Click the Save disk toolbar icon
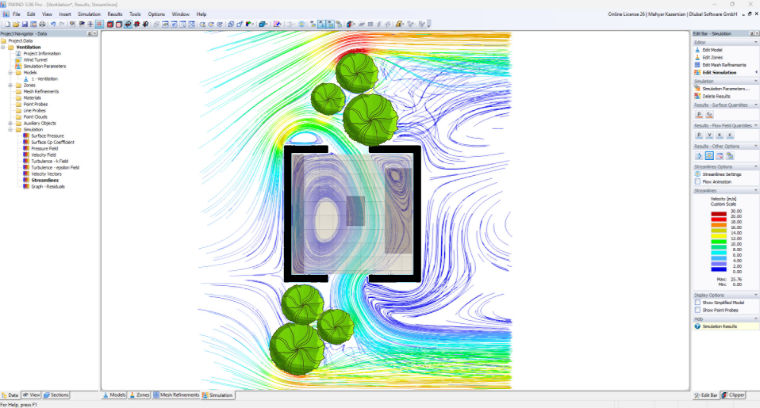760x408 pixels. point(25,24)
